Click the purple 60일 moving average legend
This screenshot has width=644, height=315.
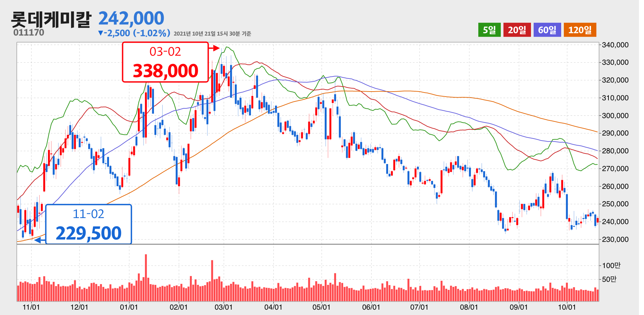click(547, 30)
